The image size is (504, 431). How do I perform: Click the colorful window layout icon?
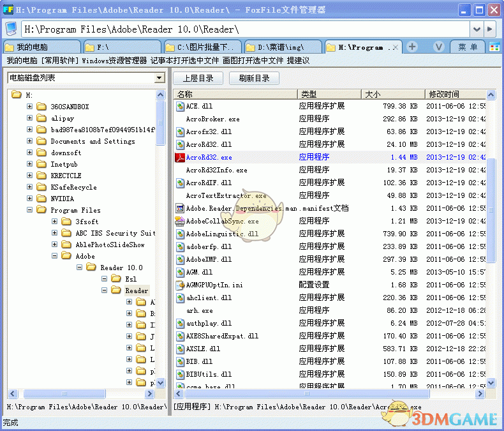coord(494,47)
